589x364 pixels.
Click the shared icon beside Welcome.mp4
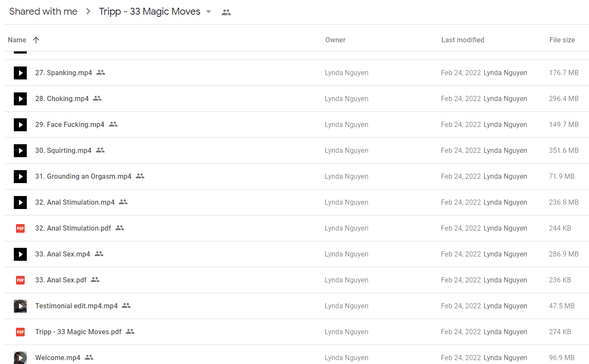[89, 358]
